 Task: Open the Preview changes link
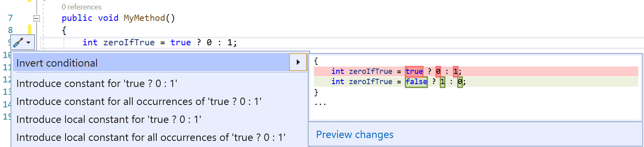pyautogui.click(x=355, y=134)
